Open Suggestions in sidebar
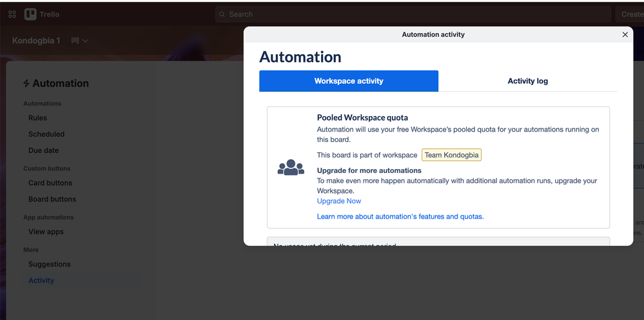Viewport: 644px width, 320px height. point(49,264)
